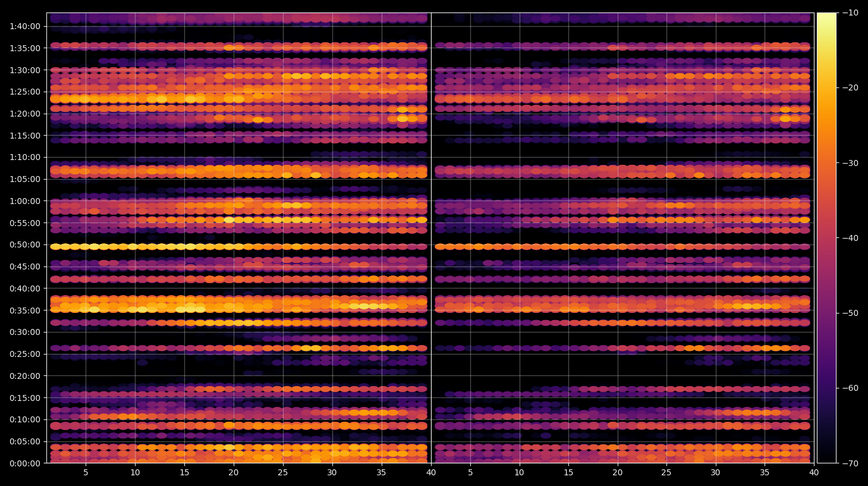
Task: Click x-axis label 40 between the two panels
Action: pos(431,473)
